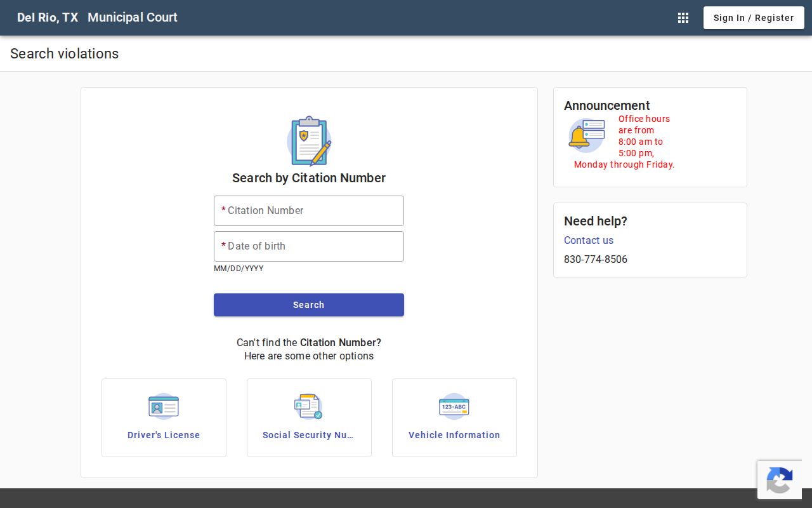The width and height of the screenshot is (812, 508).
Task: Click the clipboard citation icon
Action: (309, 140)
